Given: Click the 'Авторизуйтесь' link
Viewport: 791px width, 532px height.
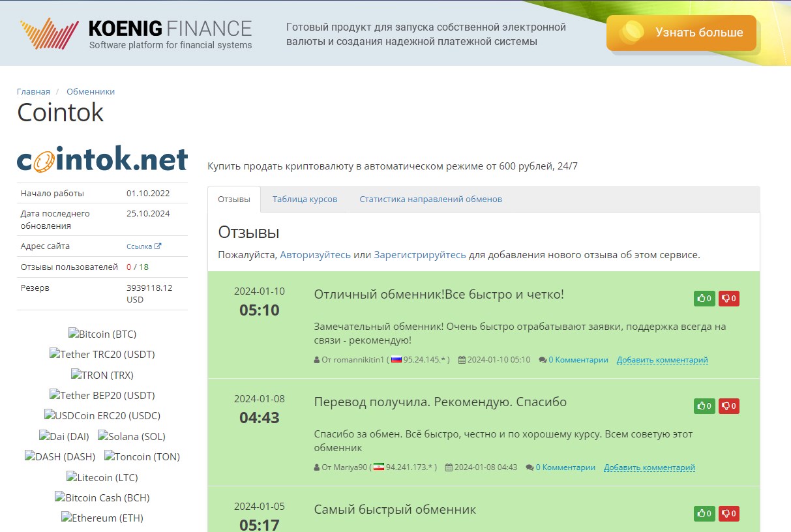Looking at the screenshot, I should click(315, 255).
